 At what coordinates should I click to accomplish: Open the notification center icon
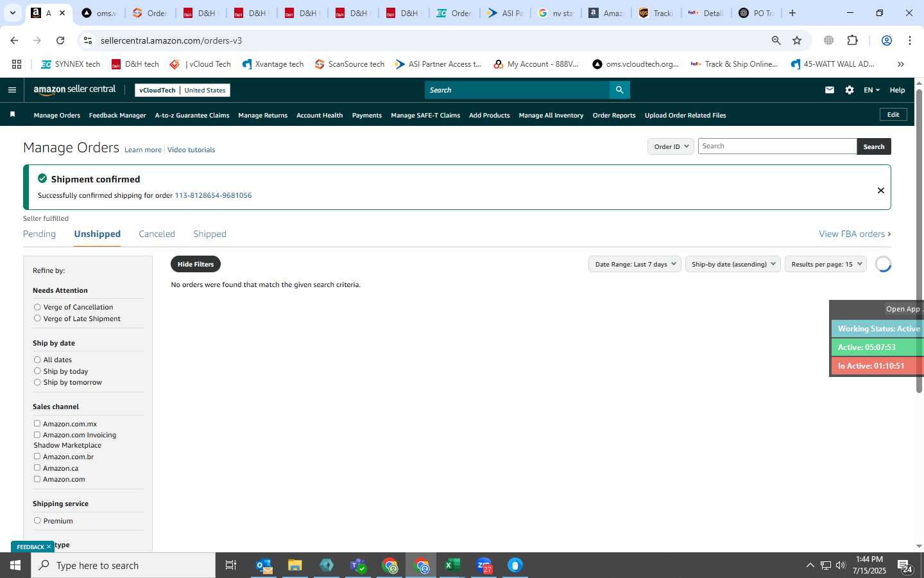[x=905, y=566]
